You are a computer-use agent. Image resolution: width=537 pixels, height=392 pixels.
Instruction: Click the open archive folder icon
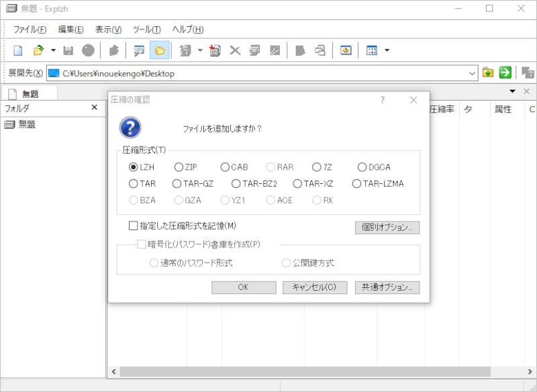click(x=38, y=50)
